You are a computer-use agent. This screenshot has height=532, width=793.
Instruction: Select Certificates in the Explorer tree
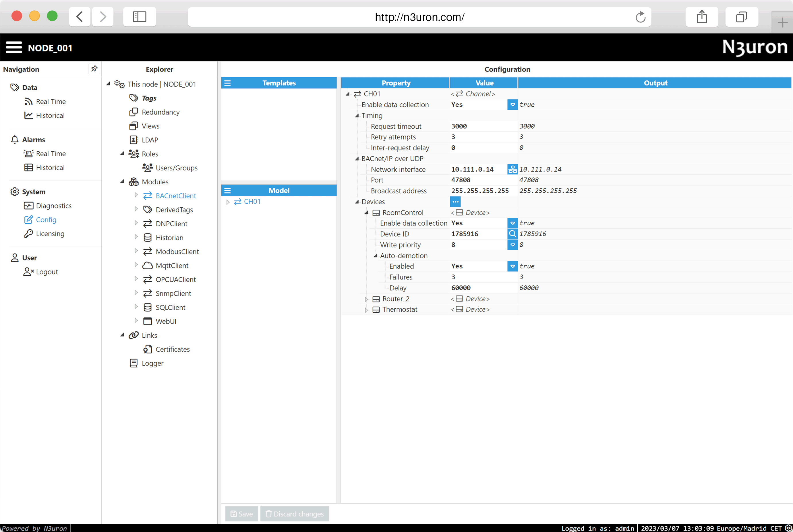[166, 349]
